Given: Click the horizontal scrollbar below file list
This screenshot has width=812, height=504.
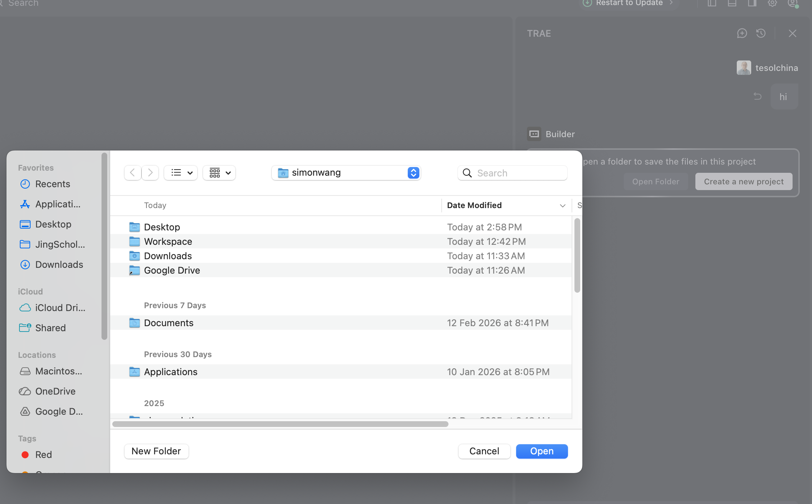Looking at the screenshot, I should [x=280, y=424].
